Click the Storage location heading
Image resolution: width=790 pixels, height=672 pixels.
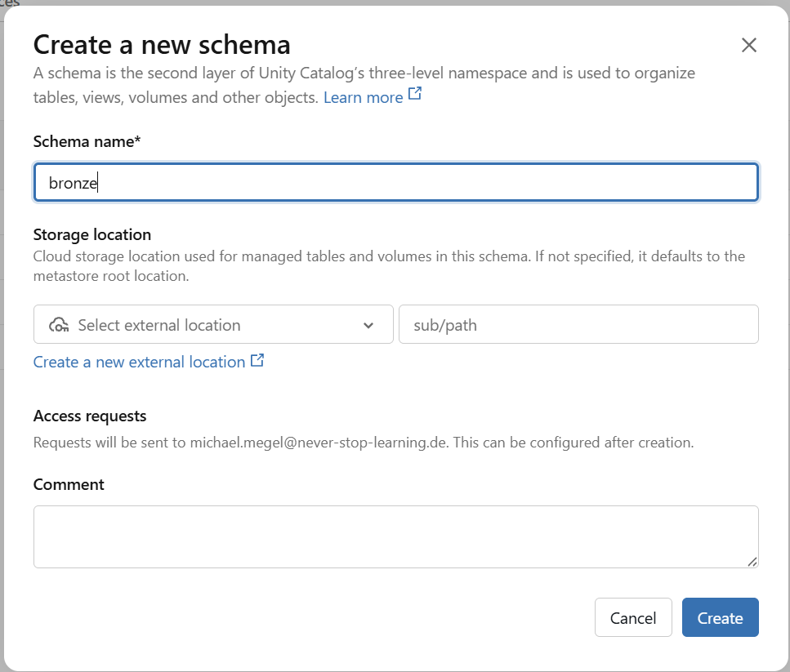point(92,234)
